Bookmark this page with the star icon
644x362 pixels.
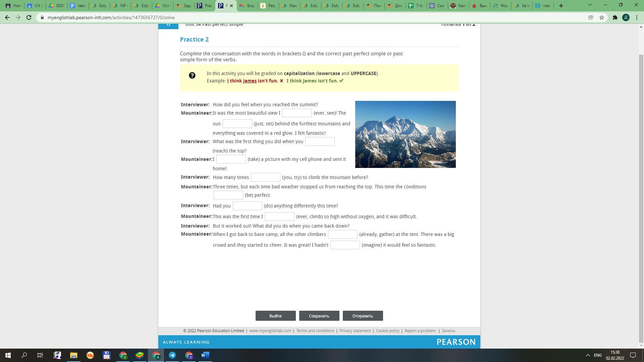(x=602, y=17)
